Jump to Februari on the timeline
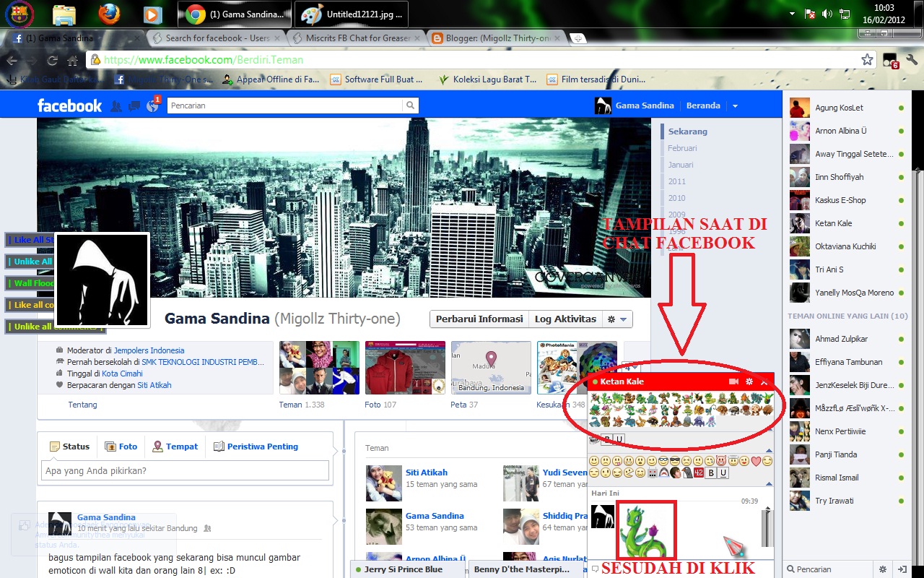Image resolution: width=924 pixels, height=578 pixels. pos(682,148)
